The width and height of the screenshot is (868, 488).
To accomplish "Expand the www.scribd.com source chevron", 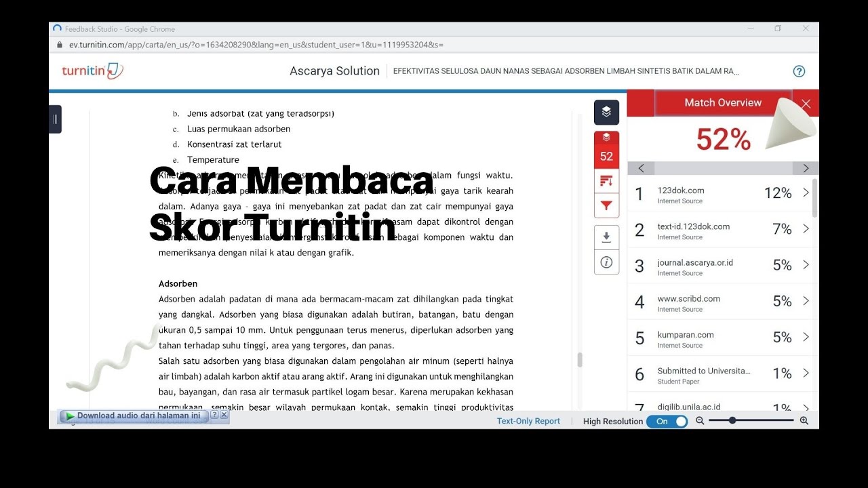I will [x=806, y=300].
